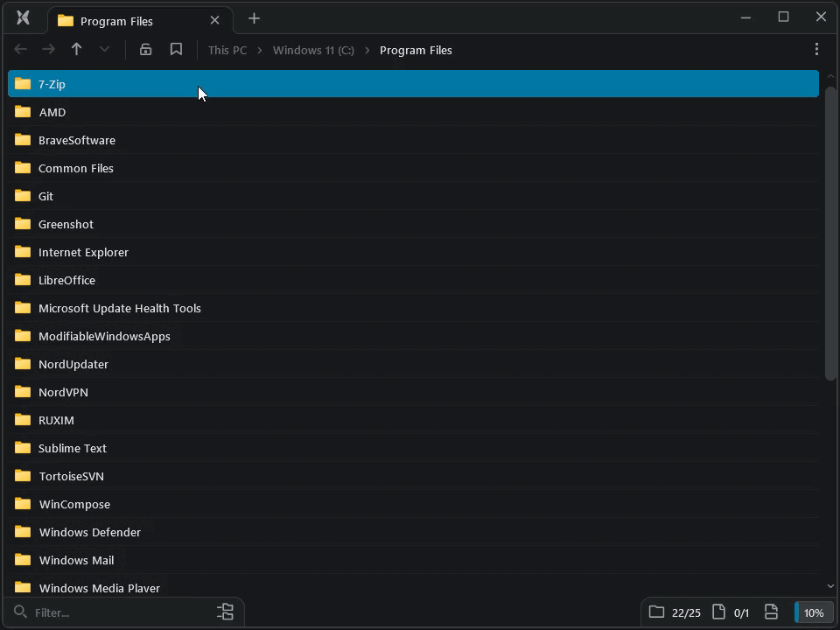Screen dimensions: 840x630
Task: Expand chevron after This PC breadcrumb
Action: tap(260, 51)
